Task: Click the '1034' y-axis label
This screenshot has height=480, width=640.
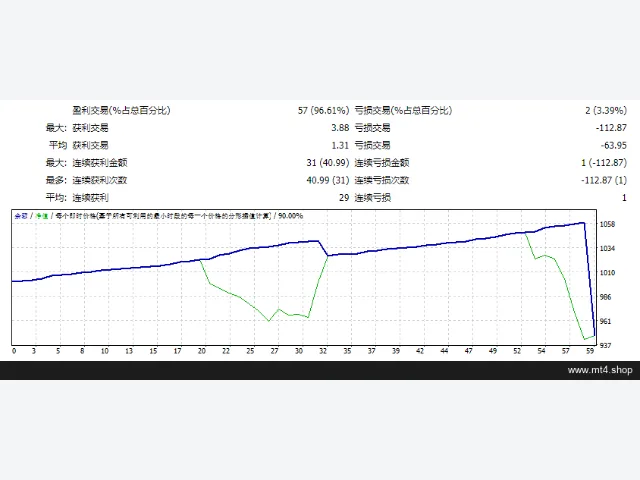Action: tap(607, 248)
